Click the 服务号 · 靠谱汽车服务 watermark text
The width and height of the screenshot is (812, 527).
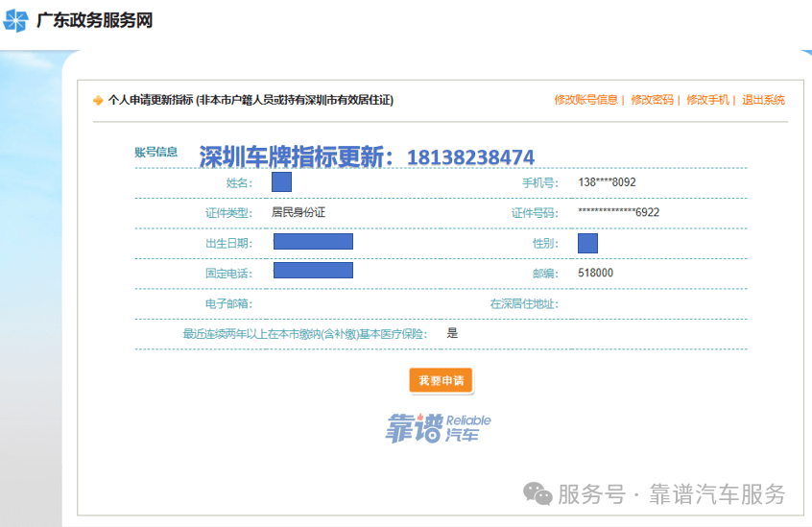pos(672,494)
